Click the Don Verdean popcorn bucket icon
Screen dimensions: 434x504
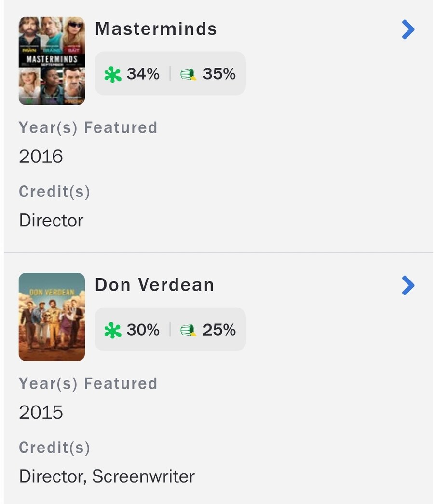click(x=188, y=330)
